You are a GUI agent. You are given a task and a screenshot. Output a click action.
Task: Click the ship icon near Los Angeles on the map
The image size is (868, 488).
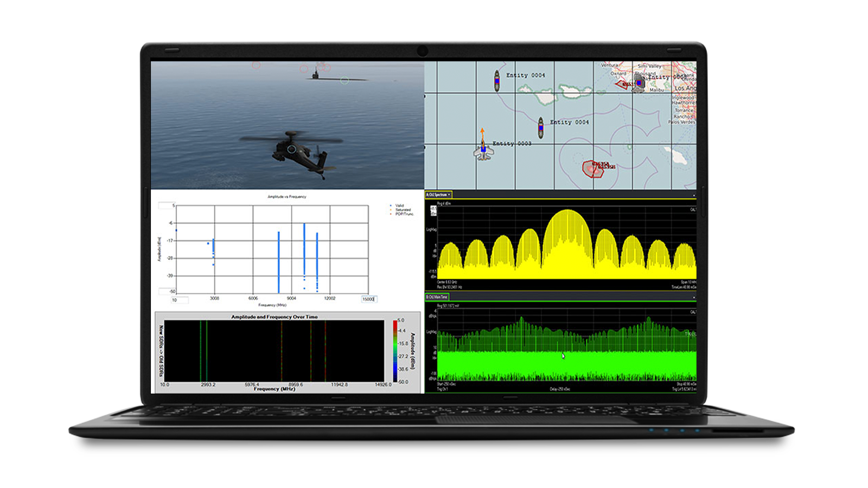pyautogui.click(x=639, y=83)
